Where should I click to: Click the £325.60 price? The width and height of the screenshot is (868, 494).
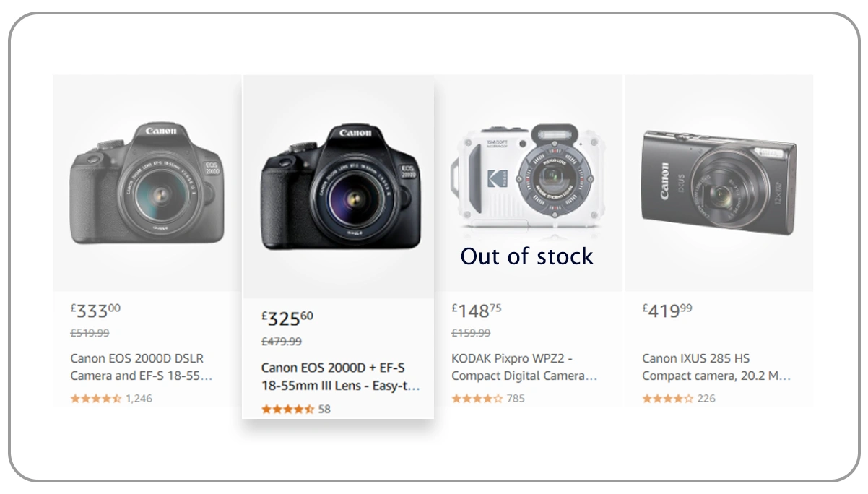coord(287,318)
